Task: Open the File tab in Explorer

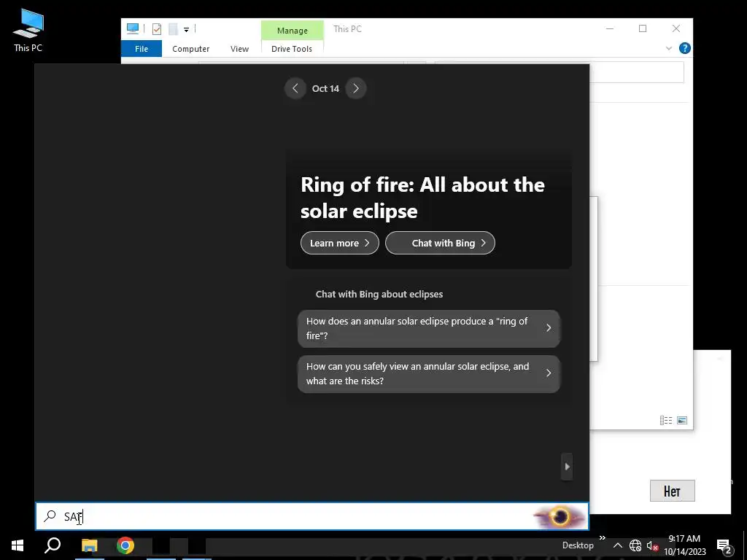Action: tap(142, 49)
